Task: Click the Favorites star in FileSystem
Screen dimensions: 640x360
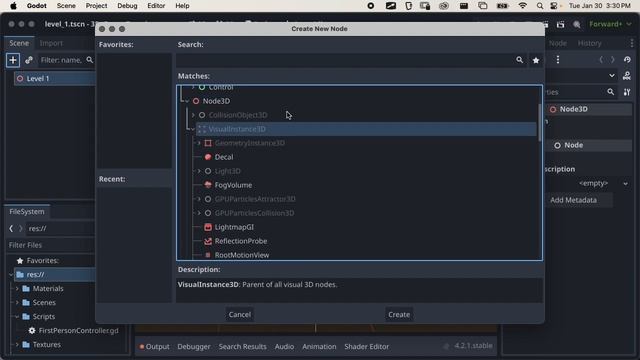Action: click(20, 260)
